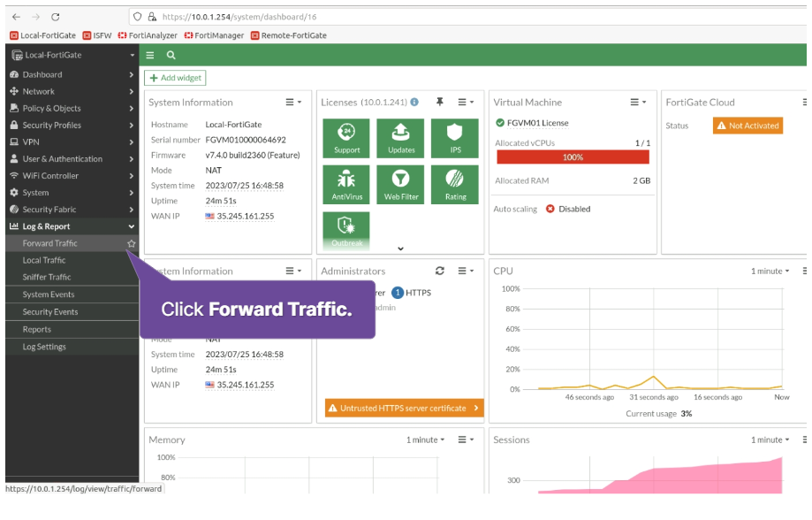Refresh the Administrators widget
The image size is (812, 520).
[440, 271]
